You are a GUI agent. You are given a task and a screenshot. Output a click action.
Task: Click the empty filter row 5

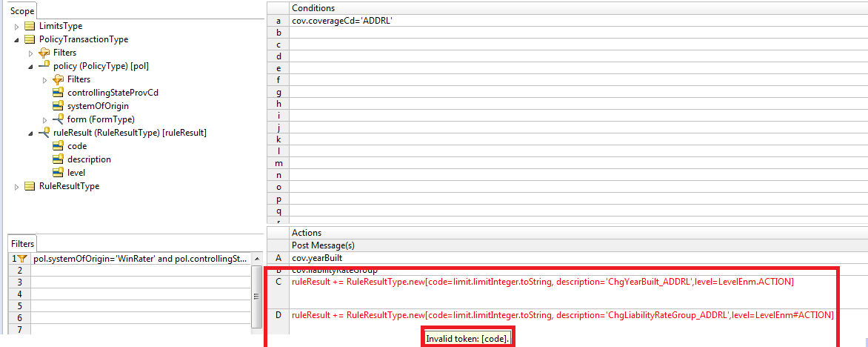pos(141,306)
